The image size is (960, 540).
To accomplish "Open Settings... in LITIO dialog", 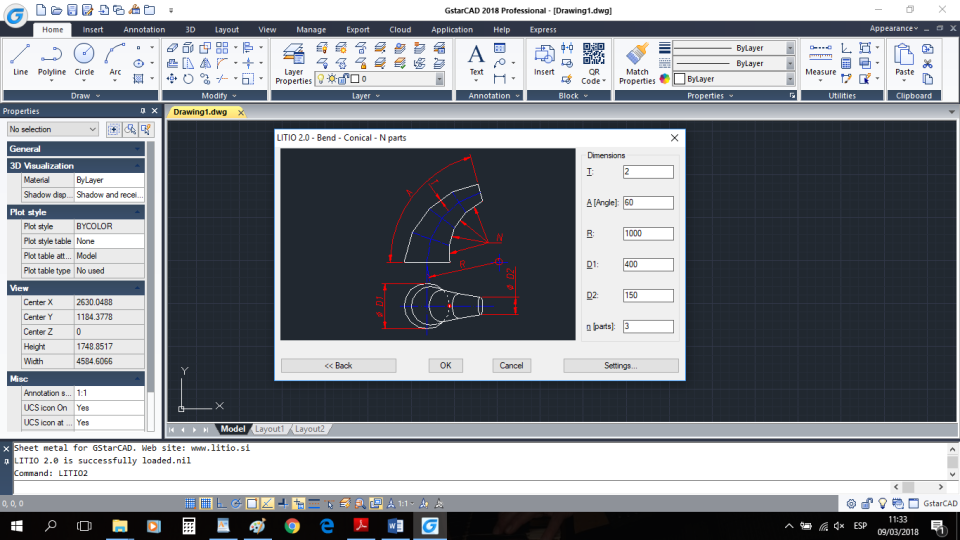I will (x=621, y=366).
